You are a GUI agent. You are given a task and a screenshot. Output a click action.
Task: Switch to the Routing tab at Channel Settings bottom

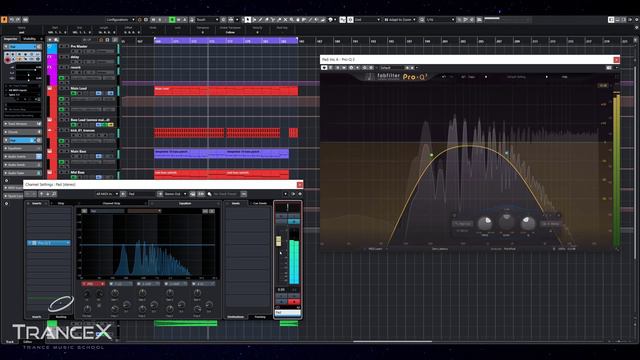(61, 317)
